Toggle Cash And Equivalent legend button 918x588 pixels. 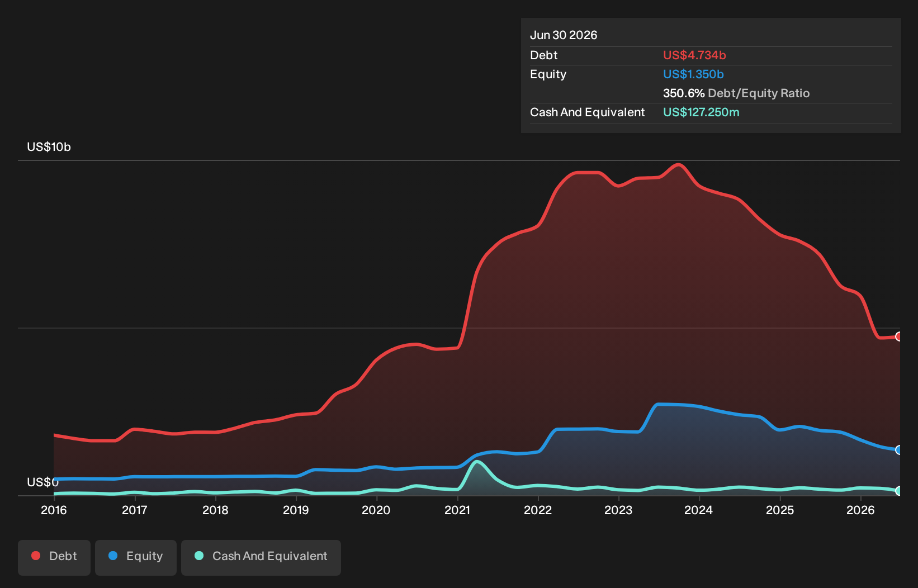coord(261,557)
